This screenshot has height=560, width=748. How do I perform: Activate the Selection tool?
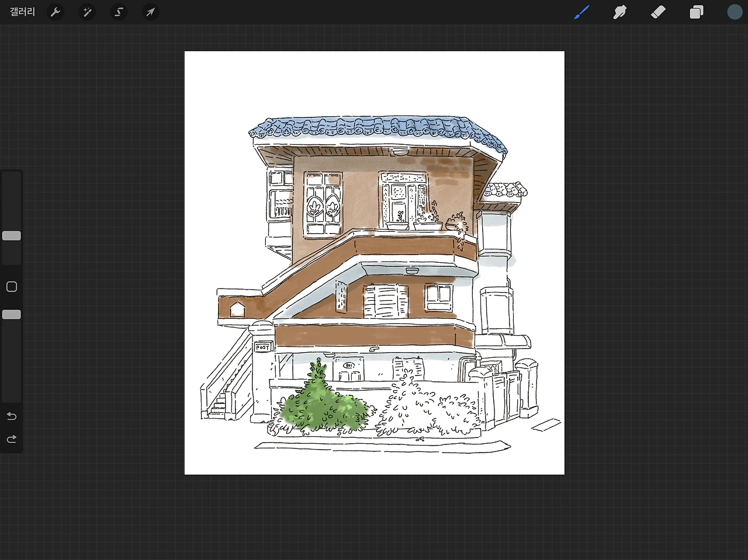pos(119,12)
